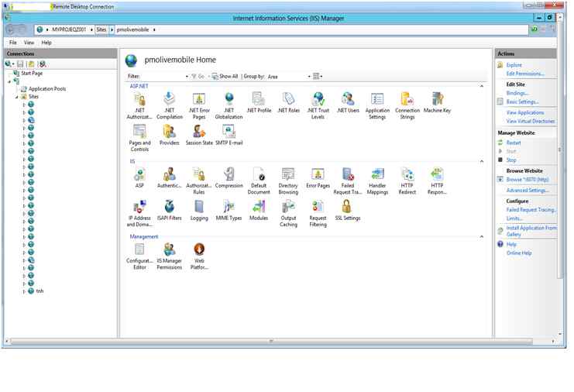This screenshot has height=392, width=574.
Task: Open Directory Browsing feature
Action: (288, 181)
